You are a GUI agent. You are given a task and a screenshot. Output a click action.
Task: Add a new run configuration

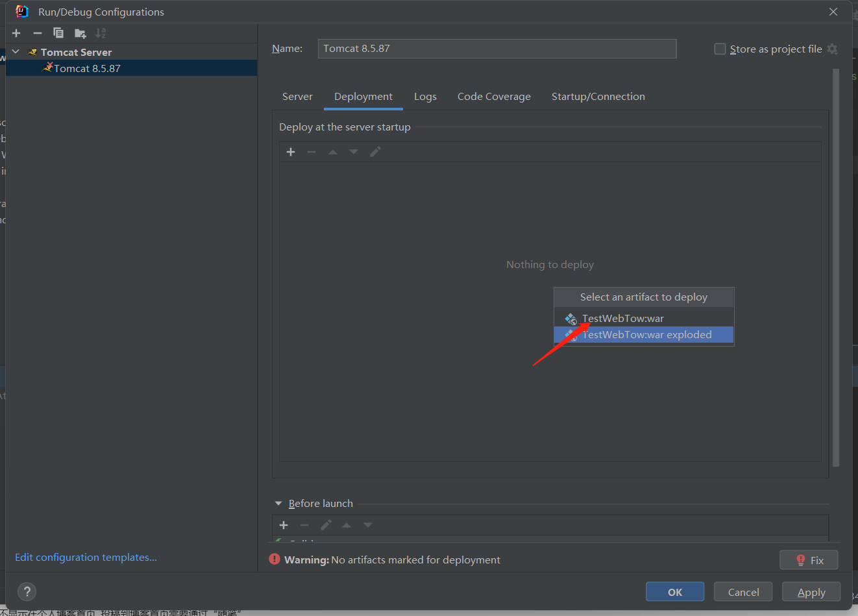pyautogui.click(x=16, y=33)
